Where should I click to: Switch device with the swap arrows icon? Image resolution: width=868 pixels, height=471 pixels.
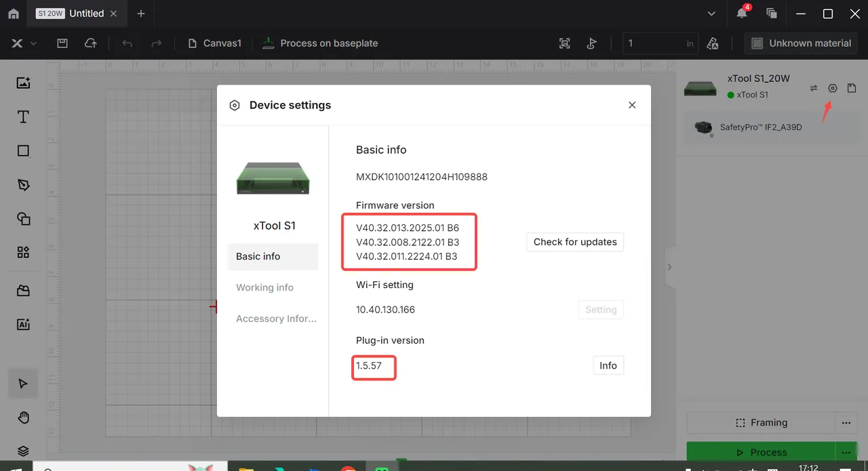(814, 88)
